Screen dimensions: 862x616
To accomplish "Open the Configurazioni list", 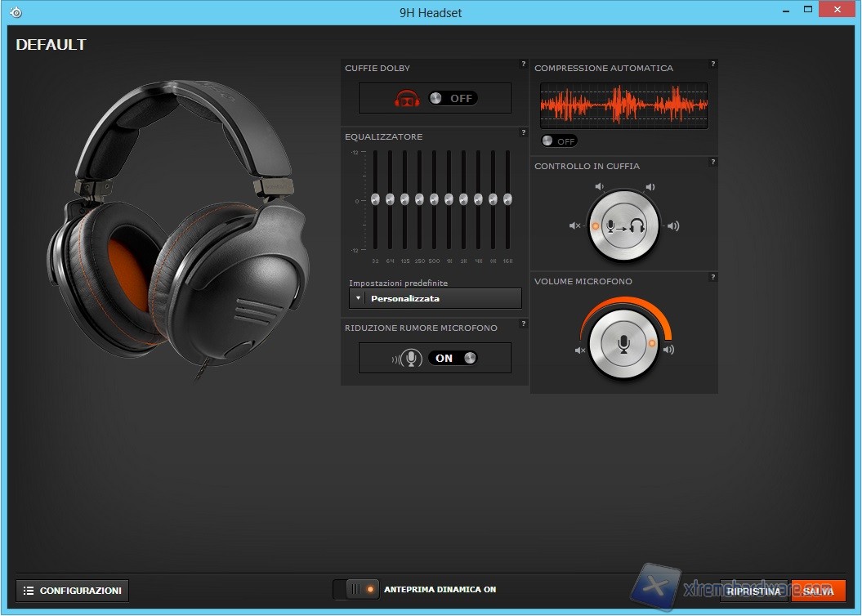I will point(73,591).
